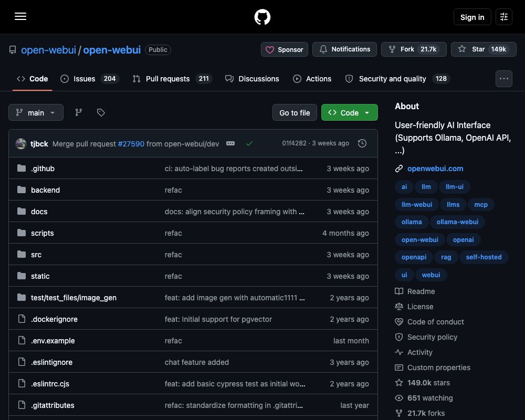
Task: Open the open-webui organization link
Action: click(48, 50)
